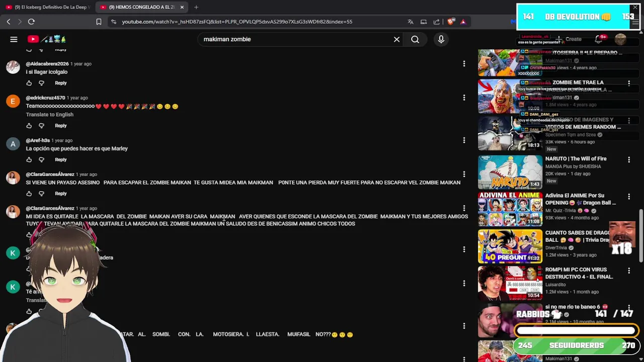644x362 pixels.
Task: Open options menu for @Aidacabrera2026 comment
Action: pyautogui.click(x=464, y=64)
